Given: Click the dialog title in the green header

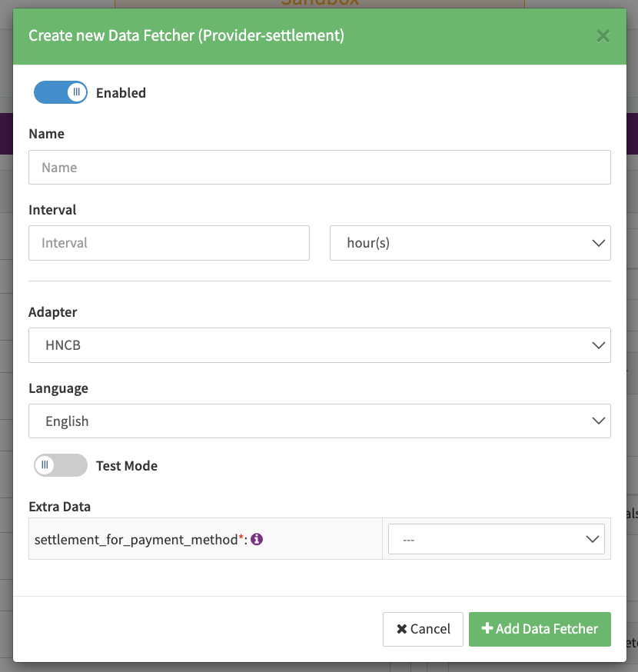Looking at the screenshot, I should [186, 35].
